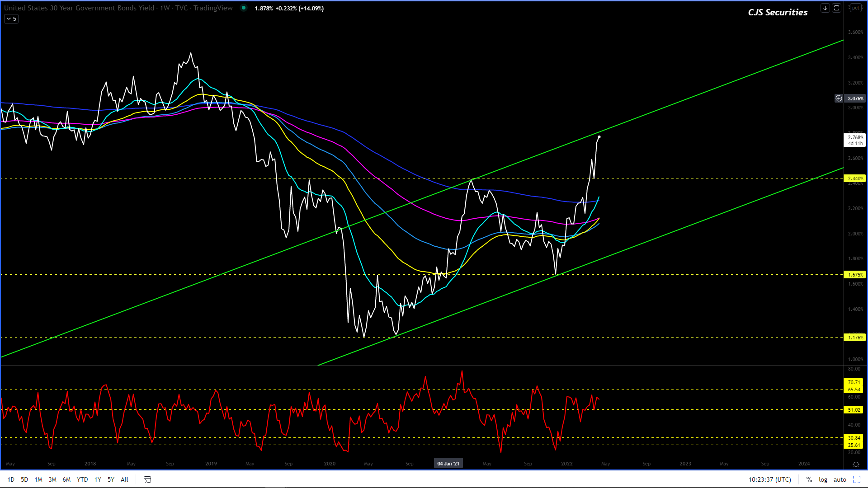The image size is (868, 488).
Task: Click the plus icon beside the 3.076% label
Action: click(x=839, y=98)
